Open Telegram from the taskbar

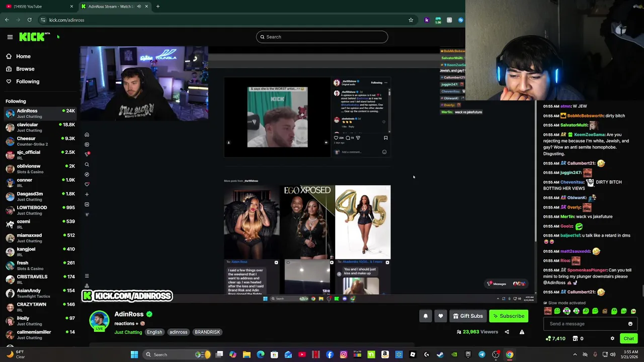click(481, 354)
